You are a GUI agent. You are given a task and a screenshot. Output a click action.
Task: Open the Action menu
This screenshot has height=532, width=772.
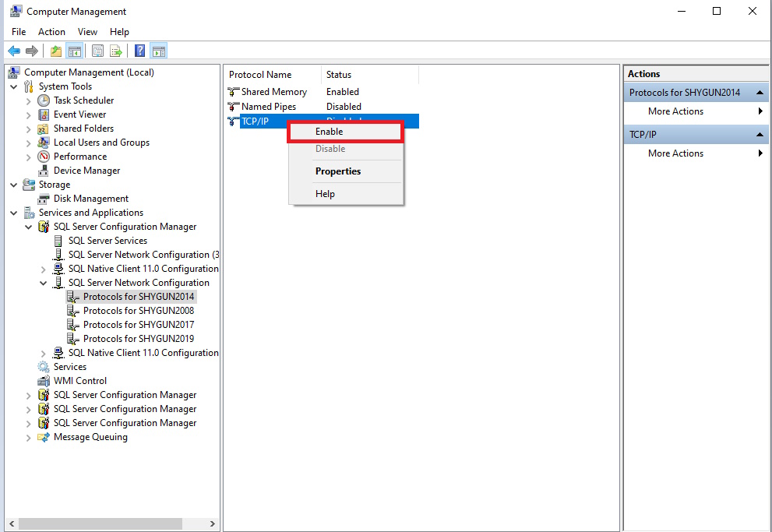click(x=51, y=31)
